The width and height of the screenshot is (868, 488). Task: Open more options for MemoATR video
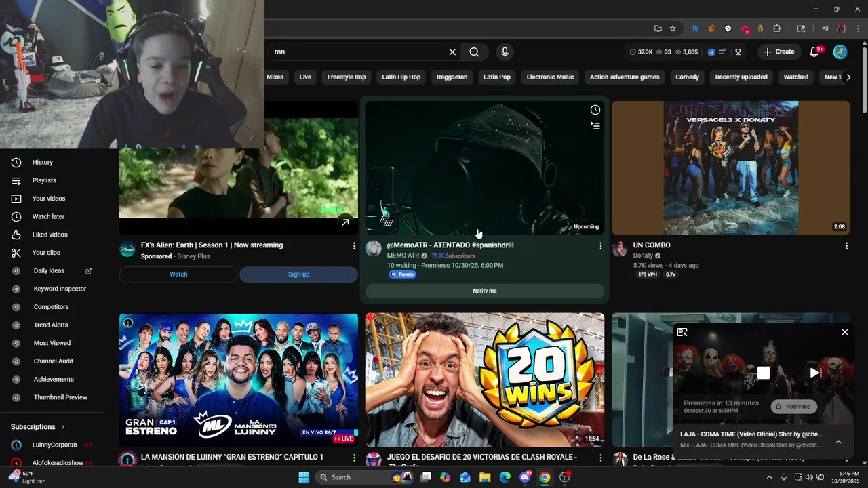click(x=600, y=246)
